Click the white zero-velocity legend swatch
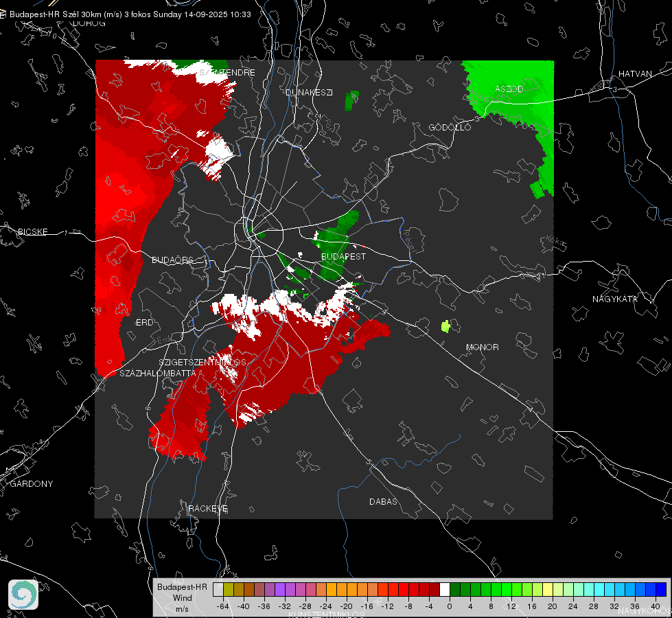 445,590
